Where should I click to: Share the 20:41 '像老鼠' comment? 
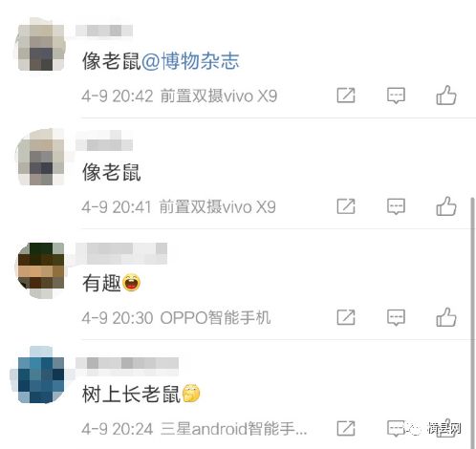pos(346,206)
